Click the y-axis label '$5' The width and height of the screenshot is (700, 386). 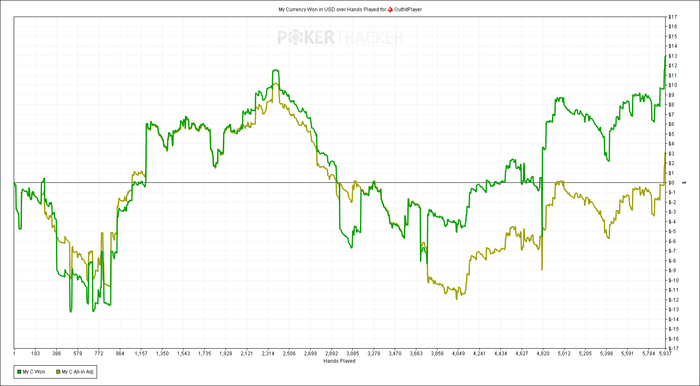(x=670, y=134)
